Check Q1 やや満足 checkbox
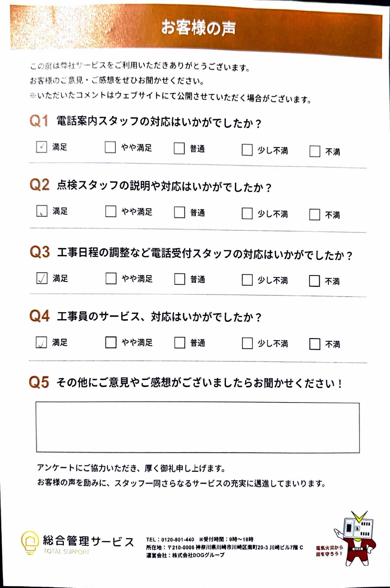The height and width of the screenshot is (588, 390). click(110, 147)
